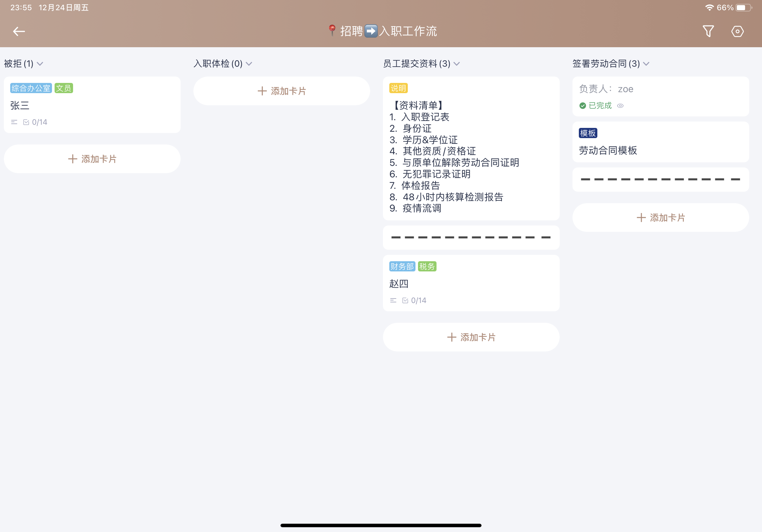762x532 pixels.
Task: Expand the 入职体检 (0) list menu chevron
Action: point(249,64)
